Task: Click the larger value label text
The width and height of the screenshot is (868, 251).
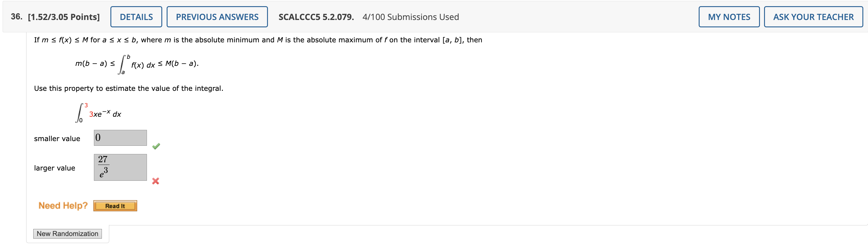Action: pos(55,168)
